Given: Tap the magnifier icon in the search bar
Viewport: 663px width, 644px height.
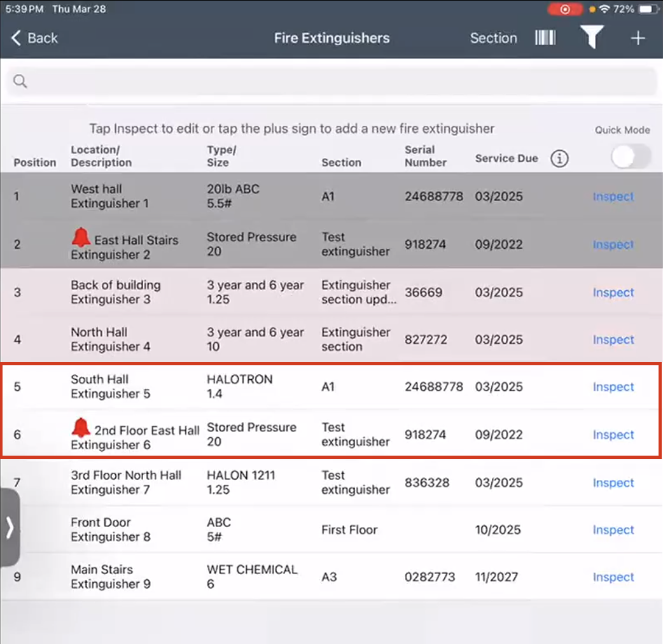Looking at the screenshot, I should pyautogui.click(x=20, y=81).
